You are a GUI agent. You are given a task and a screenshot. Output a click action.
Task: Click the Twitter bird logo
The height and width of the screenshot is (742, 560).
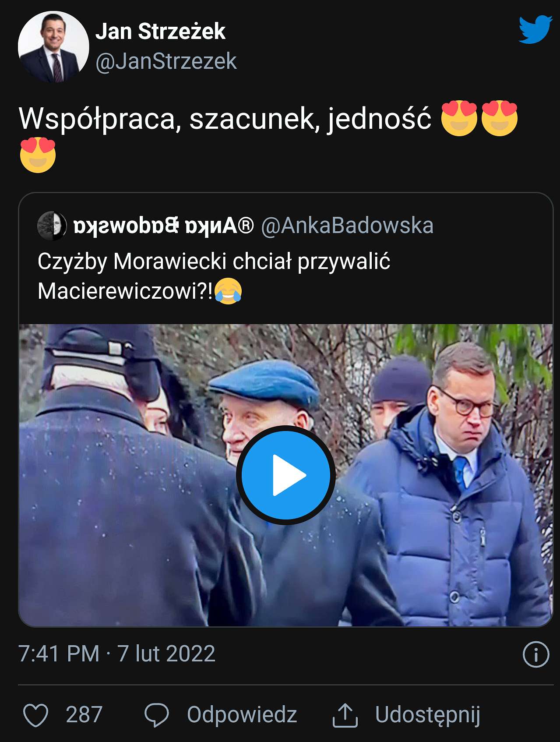tap(535, 29)
